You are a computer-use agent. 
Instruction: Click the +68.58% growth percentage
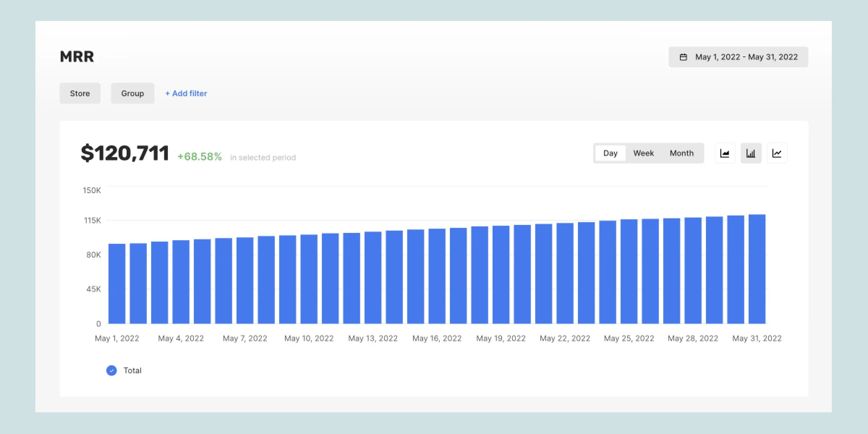199,156
